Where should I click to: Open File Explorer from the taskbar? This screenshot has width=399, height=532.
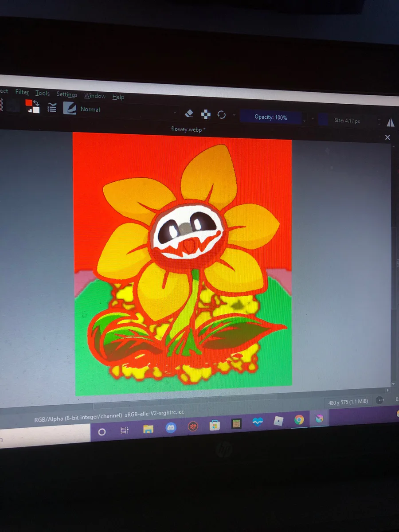148,429
